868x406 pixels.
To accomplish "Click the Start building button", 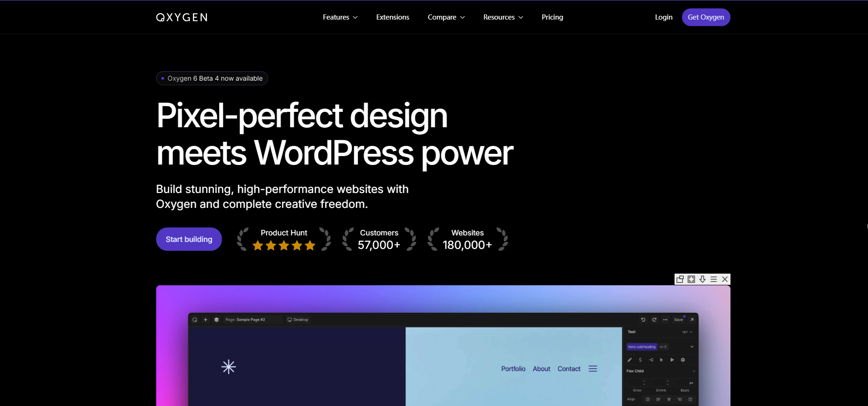I will 189,239.
